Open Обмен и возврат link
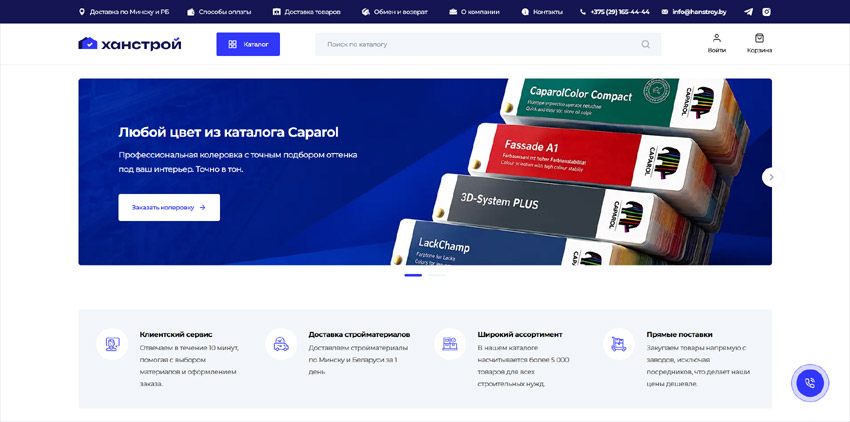 pyautogui.click(x=395, y=12)
